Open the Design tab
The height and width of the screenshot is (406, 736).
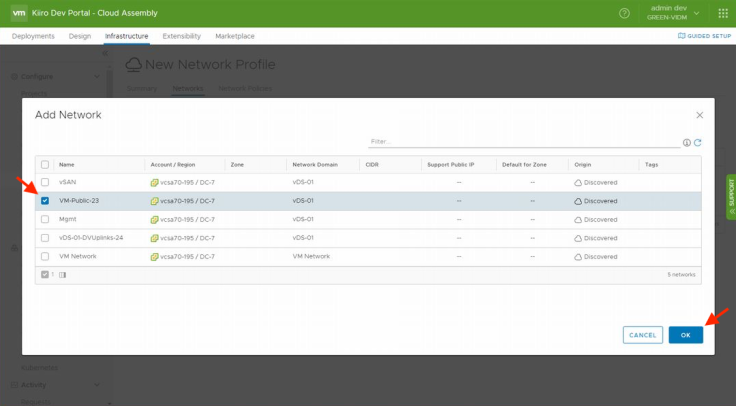click(80, 36)
